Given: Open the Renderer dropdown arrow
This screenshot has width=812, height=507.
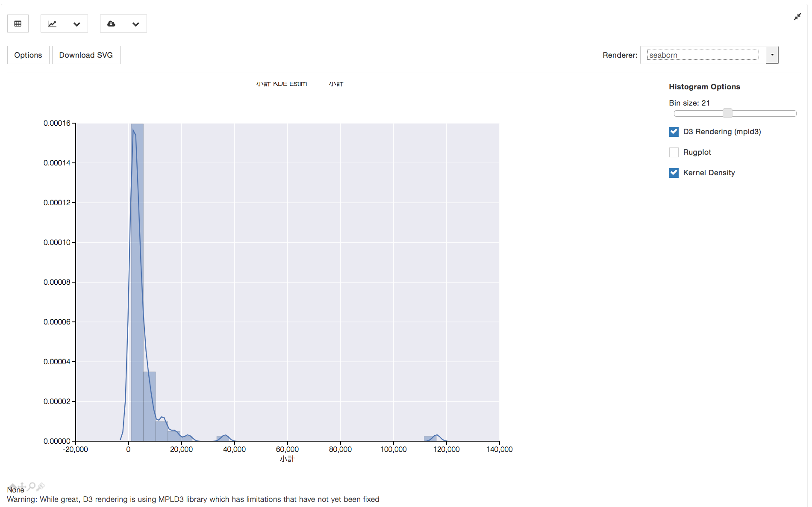Looking at the screenshot, I should [x=772, y=55].
